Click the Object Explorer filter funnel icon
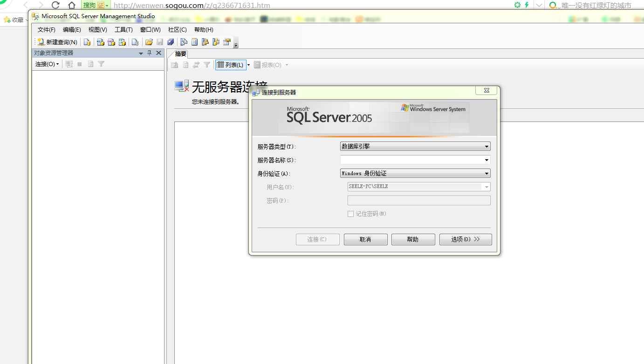The image size is (644, 364). coord(101,64)
